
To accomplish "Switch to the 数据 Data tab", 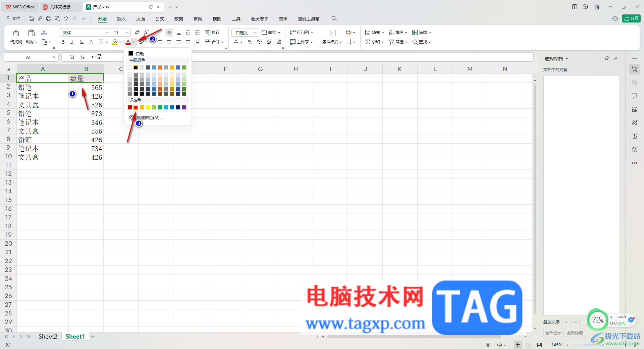I will 179,19.
